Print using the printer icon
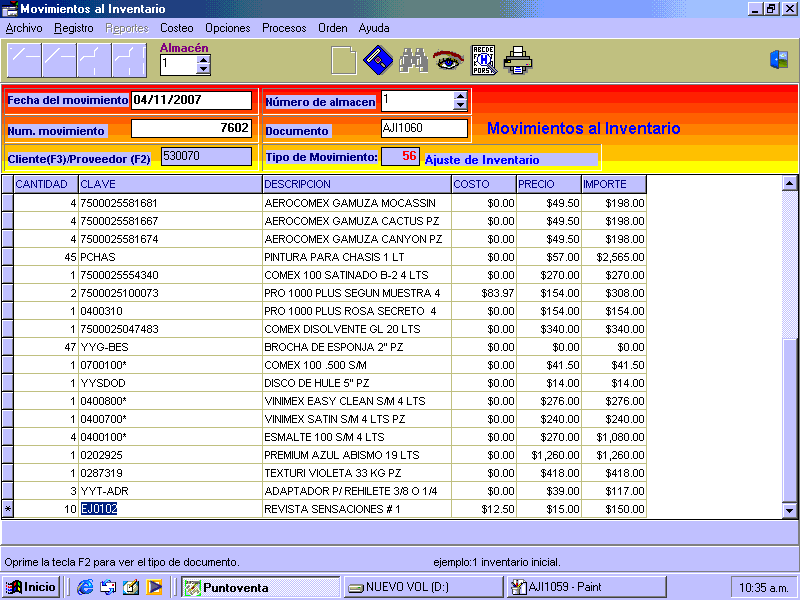This screenshot has height=600, width=800. click(x=518, y=61)
